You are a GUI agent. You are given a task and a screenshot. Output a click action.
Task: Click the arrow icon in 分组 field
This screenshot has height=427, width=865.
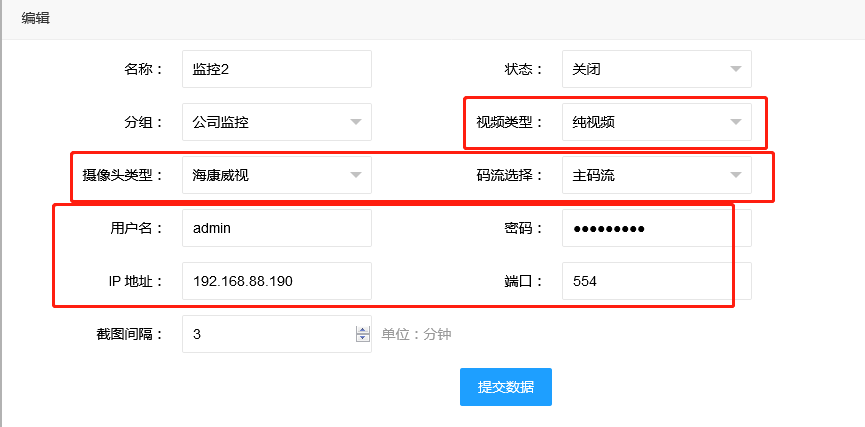(x=356, y=122)
